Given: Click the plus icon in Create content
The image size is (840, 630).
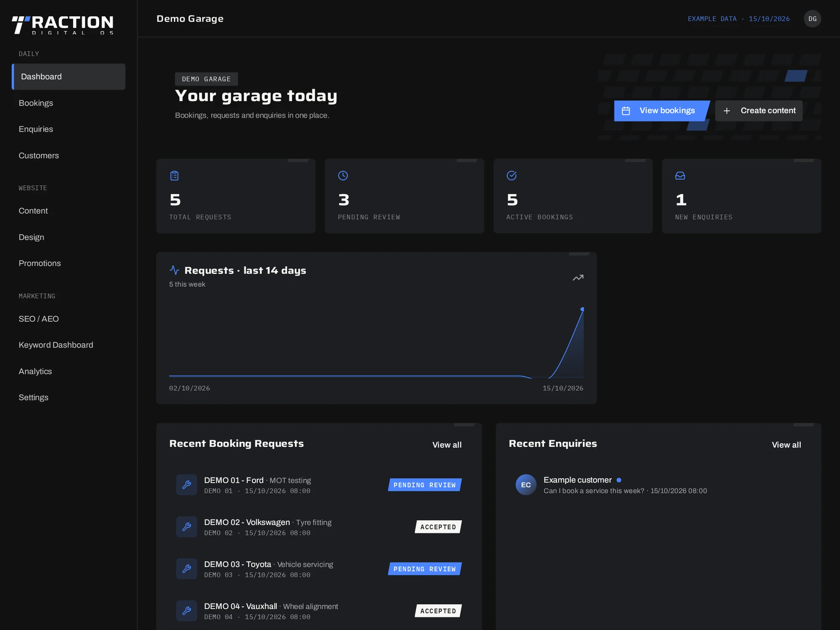Looking at the screenshot, I should point(727,111).
